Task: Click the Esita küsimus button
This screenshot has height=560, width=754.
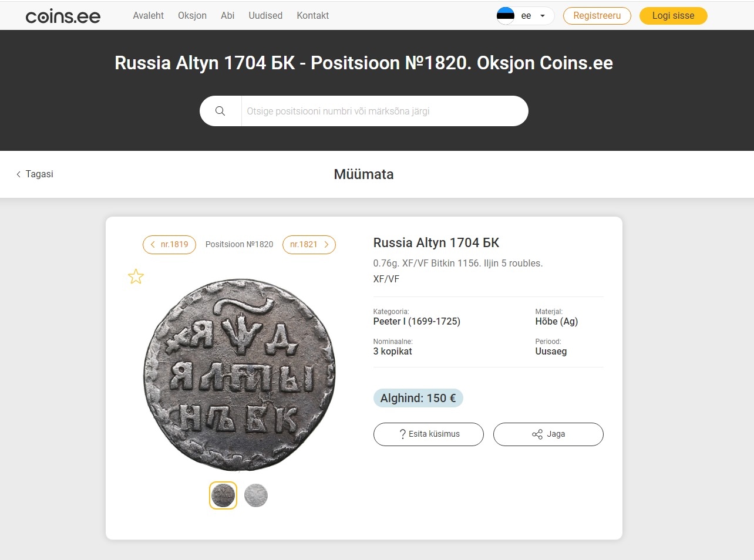Action: pos(429,434)
